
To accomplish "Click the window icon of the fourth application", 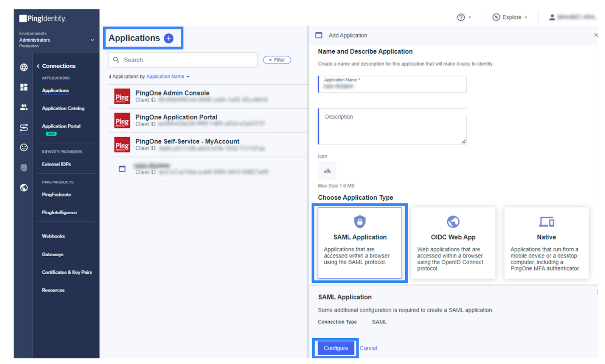I will [122, 169].
